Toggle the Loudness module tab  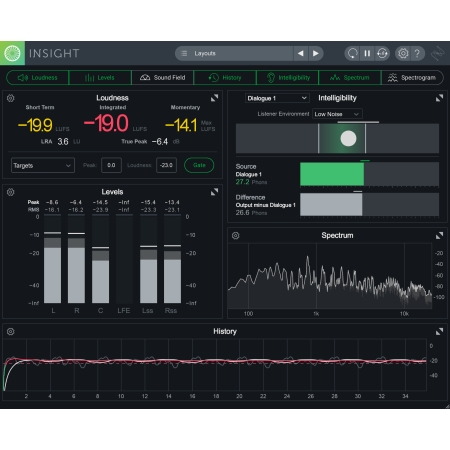click(x=37, y=78)
